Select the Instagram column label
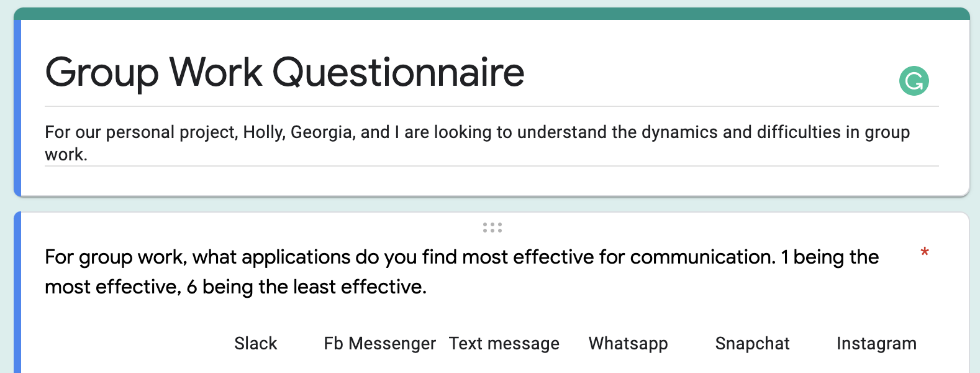Viewport: 980px width, 373px height. coord(876,343)
